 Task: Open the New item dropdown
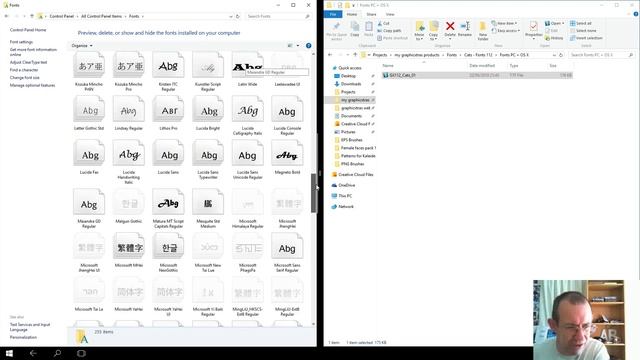[504, 23]
